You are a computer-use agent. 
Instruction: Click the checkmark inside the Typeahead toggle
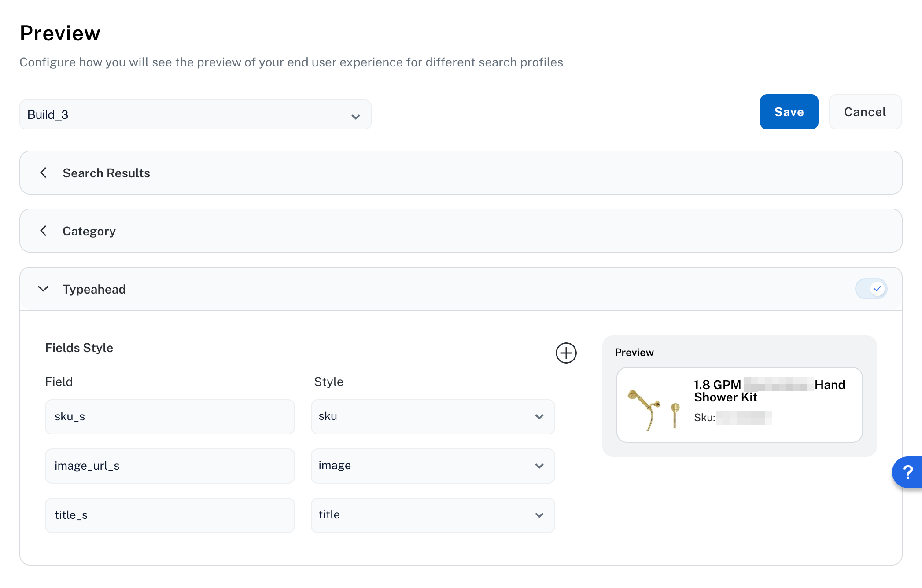point(878,289)
